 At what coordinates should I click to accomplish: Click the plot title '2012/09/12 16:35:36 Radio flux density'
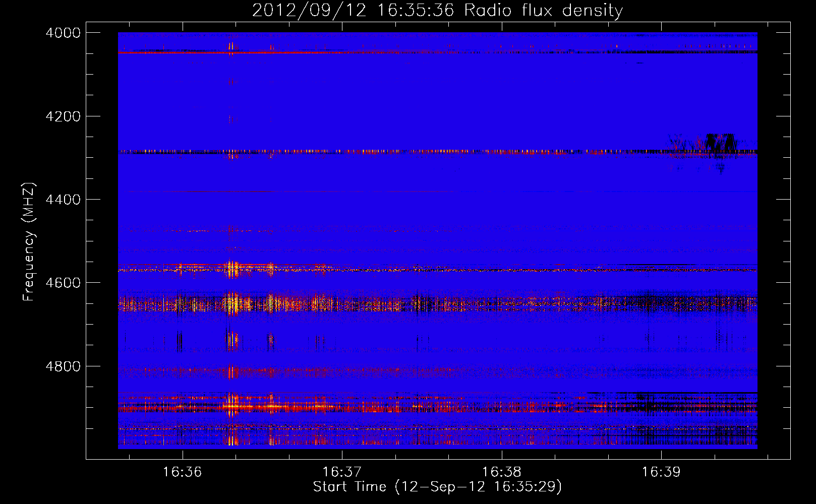437,10
